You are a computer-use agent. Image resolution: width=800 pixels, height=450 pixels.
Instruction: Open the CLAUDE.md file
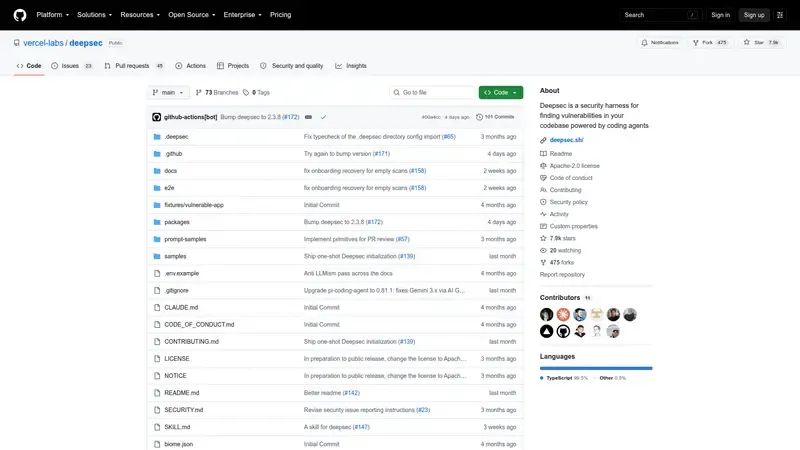pos(181,308)
